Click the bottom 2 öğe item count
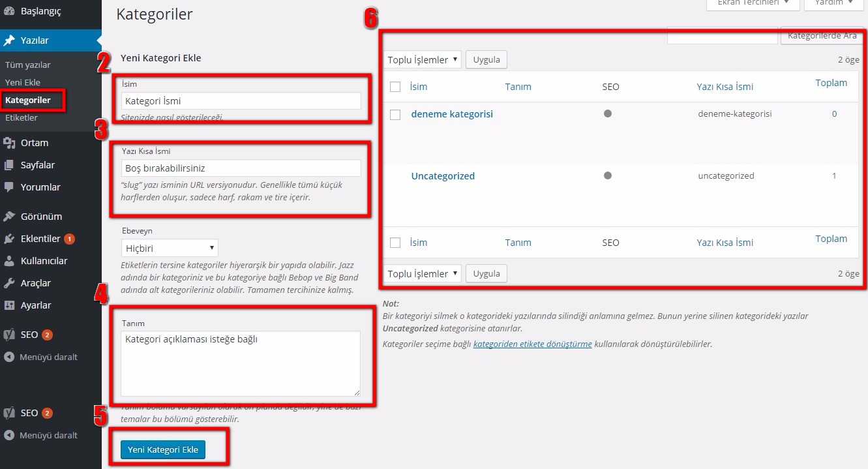 pos(848,273)
